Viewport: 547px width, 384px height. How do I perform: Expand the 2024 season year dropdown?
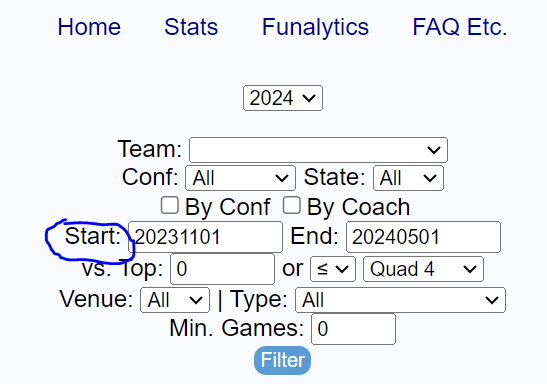tap(283, 98)
